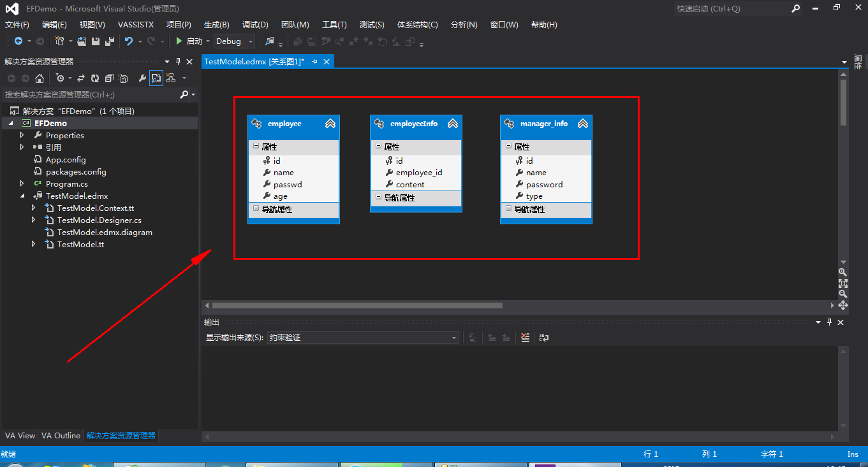Viewport: 868px width, 467px height.
Task: Click Sync with Active Document icon
Action: 81,78
